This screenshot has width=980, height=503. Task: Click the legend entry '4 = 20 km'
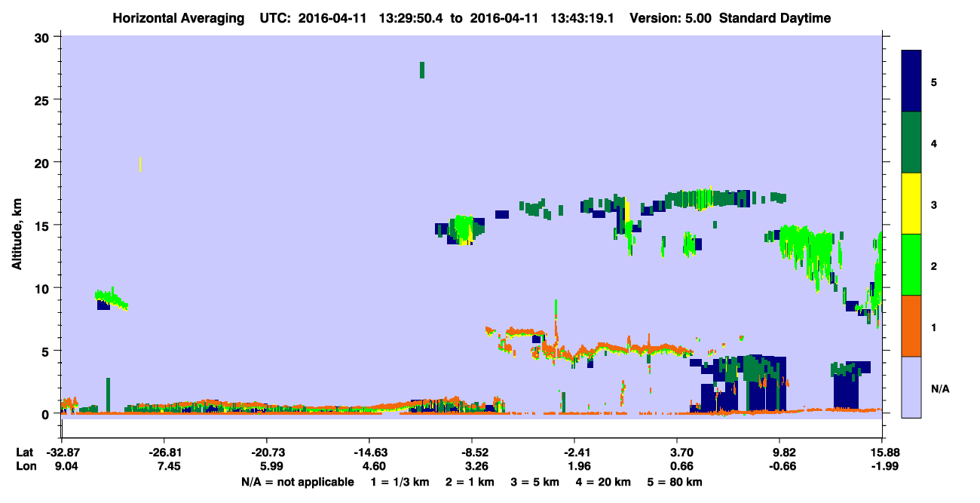[603, 482]
